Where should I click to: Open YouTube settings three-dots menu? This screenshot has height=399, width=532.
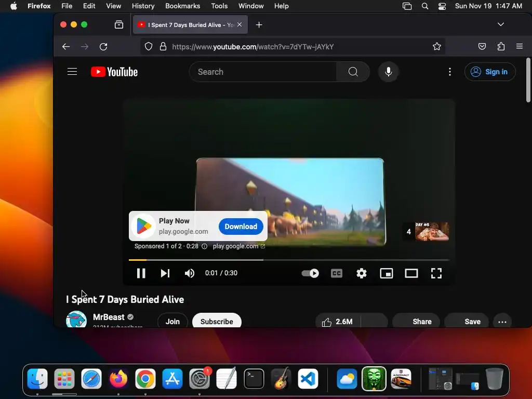449,72
